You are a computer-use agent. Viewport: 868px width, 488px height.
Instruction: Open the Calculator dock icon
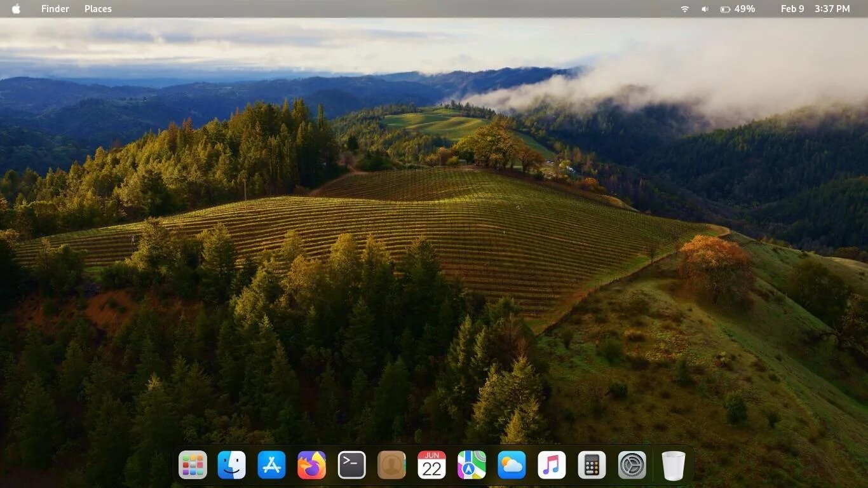592,465
